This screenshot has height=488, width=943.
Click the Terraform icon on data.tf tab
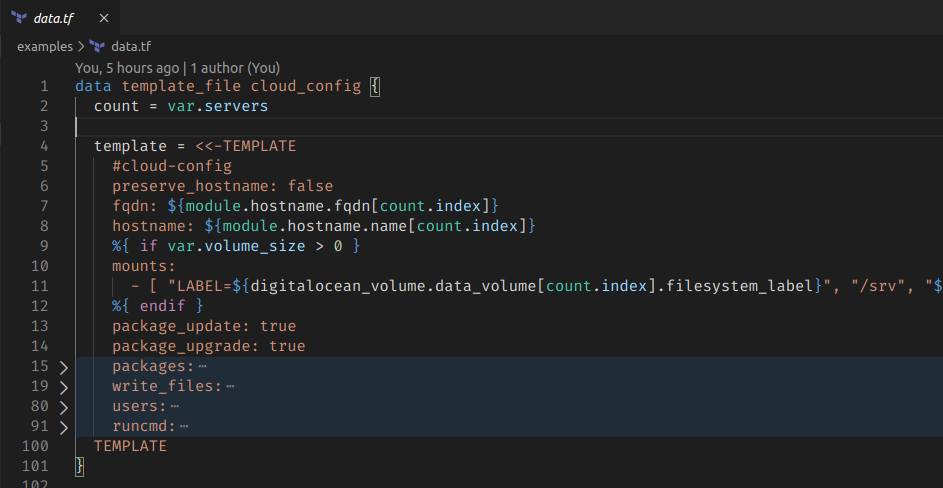pyautogui.click(x=19, y=18)
